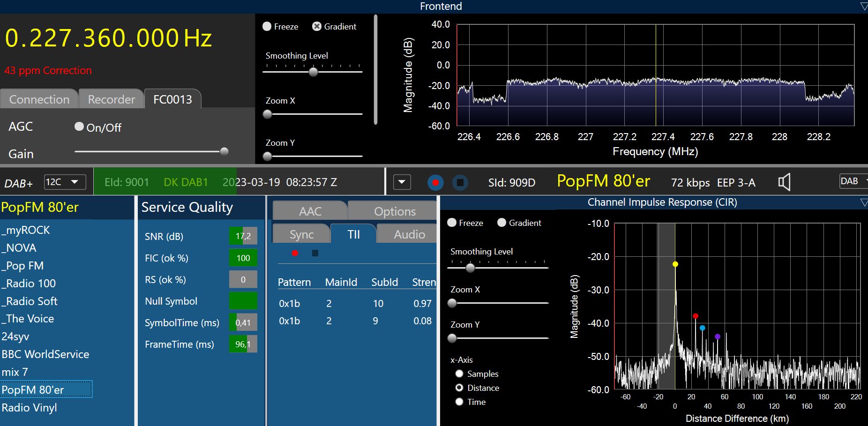Click the dark square in TII tab

tap(315, 253)
